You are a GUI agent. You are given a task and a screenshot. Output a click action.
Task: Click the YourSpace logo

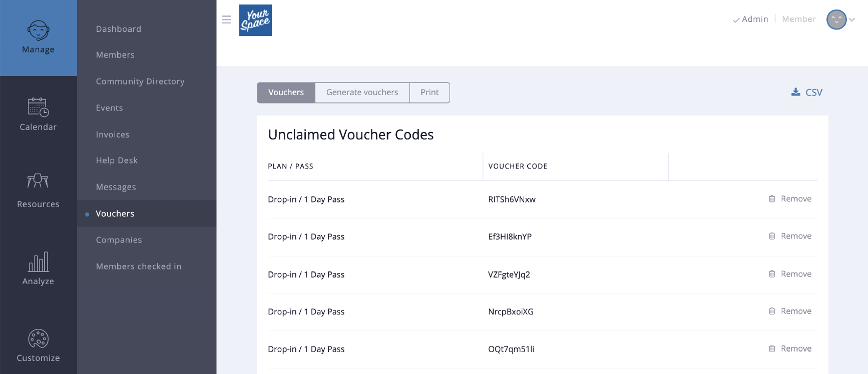click(255, 20)
